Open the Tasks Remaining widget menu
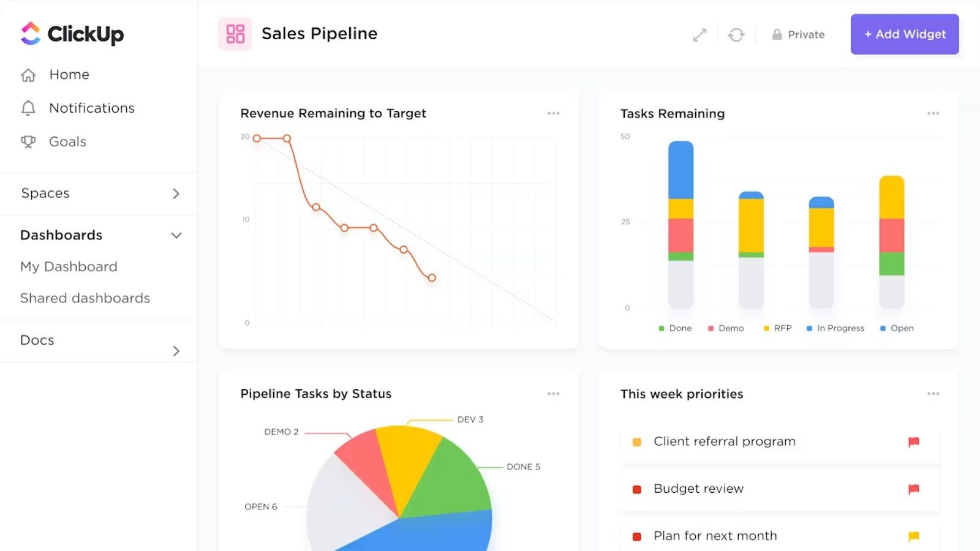 933,113
